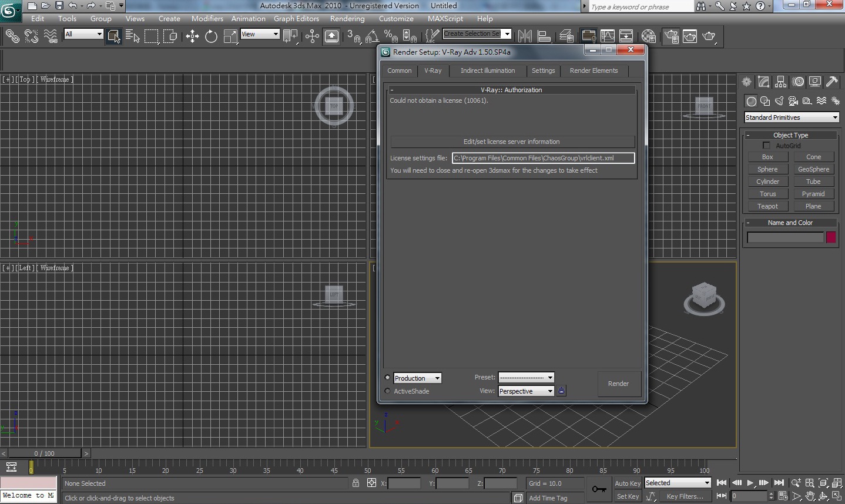
Task: Open the MAXScript menu
Action: 445,18
